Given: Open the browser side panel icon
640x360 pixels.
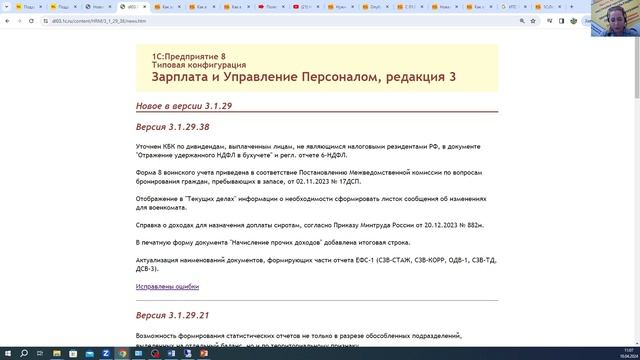Looking at the screenshot, I should click(x=562, y=21).
